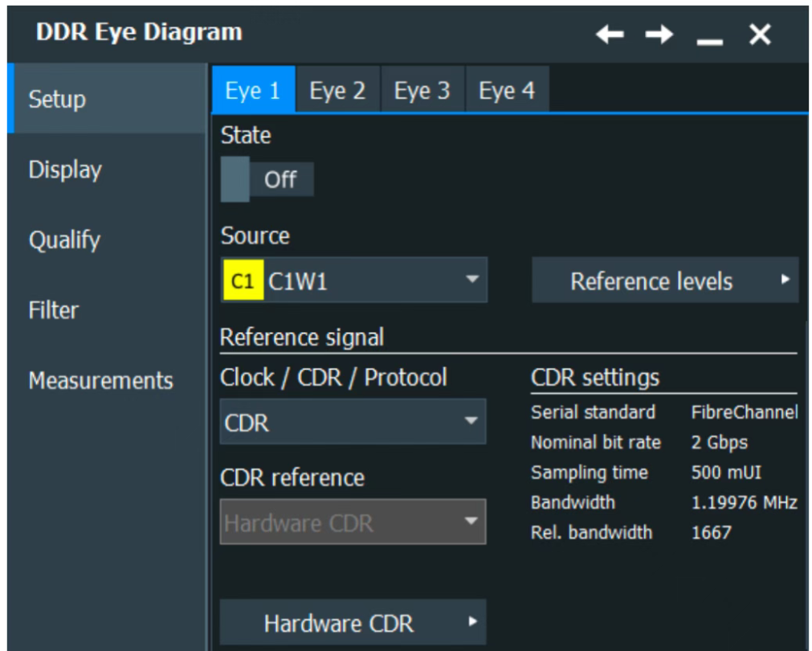The image size is (812, 651).
Task: Click the Sampling time label
Action: point(590,473)
